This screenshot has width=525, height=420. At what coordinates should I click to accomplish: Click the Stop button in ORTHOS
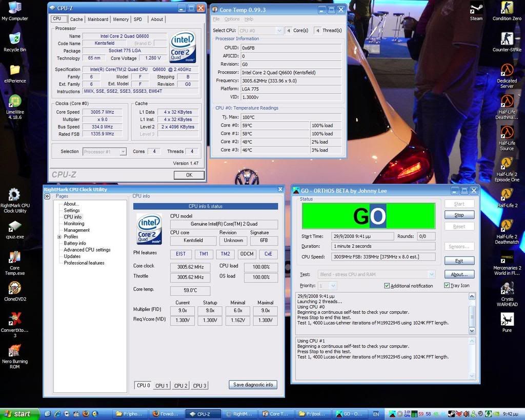click(x=459, y=215)
